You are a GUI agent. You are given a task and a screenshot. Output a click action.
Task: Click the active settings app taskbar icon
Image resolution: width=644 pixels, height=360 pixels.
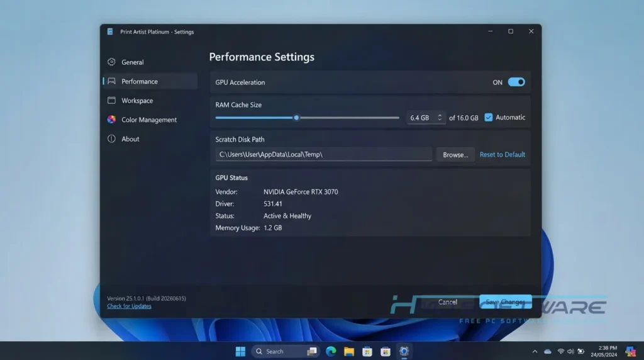(x=404, y=351)
